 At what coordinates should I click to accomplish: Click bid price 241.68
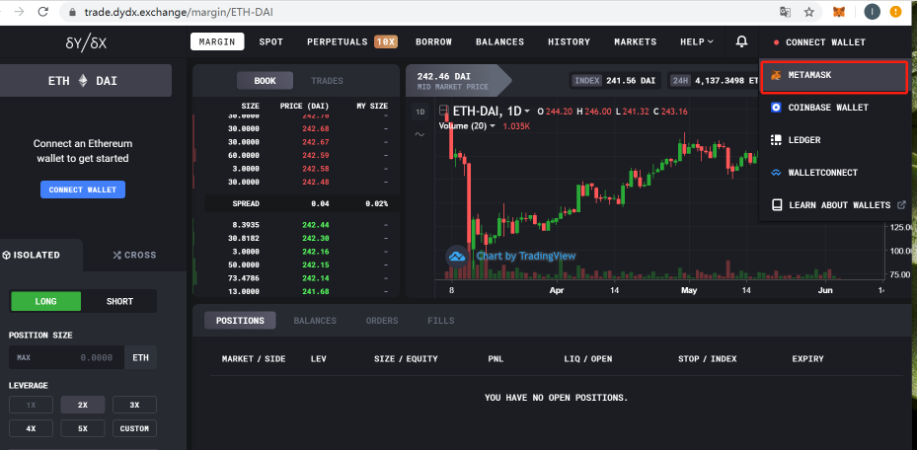click(315, 291)
